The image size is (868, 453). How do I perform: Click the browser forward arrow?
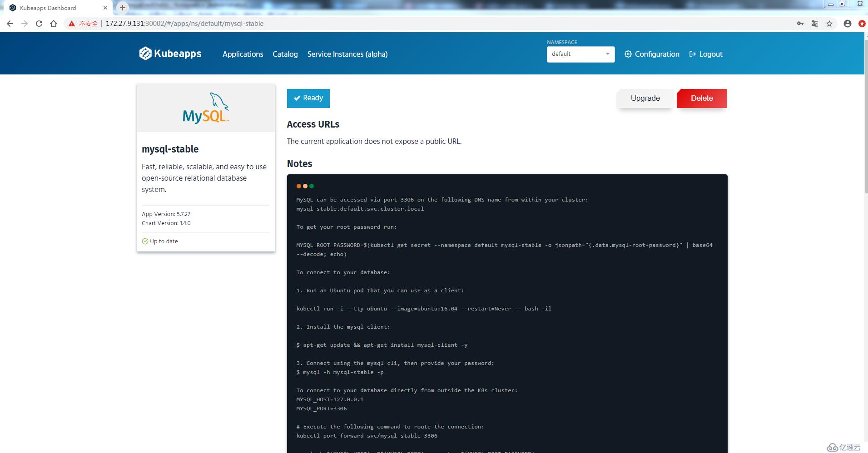[25, 24]
